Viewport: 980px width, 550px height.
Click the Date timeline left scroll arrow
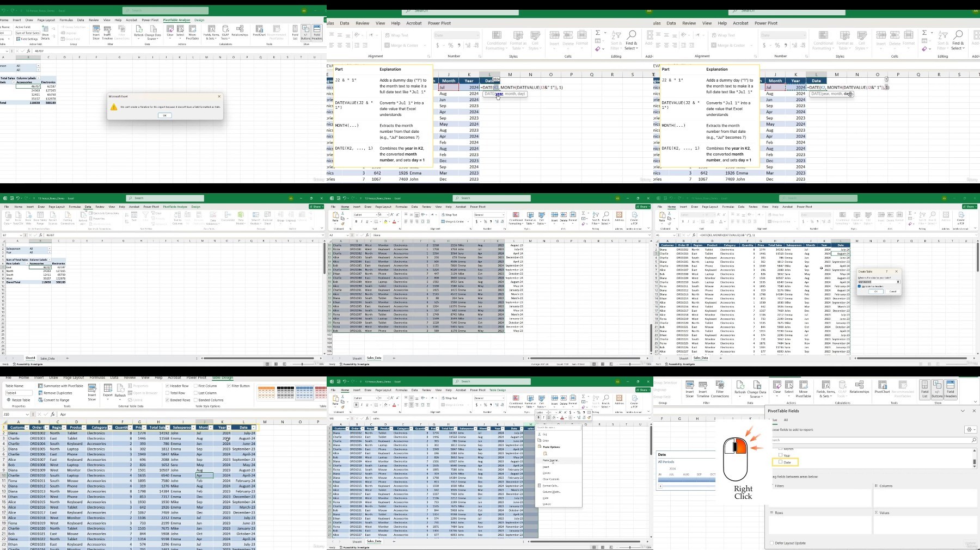(660, 486)
